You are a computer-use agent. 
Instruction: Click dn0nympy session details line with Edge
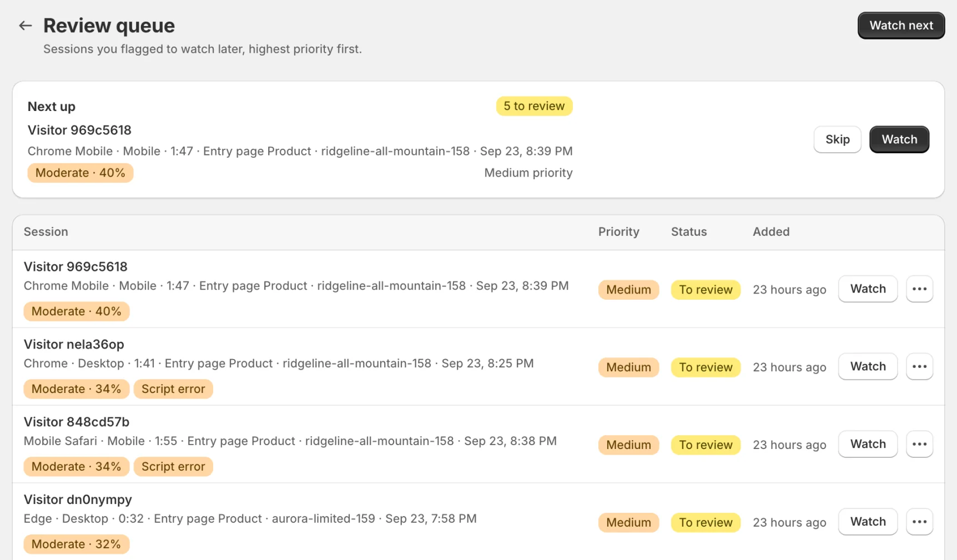(250, 518)
